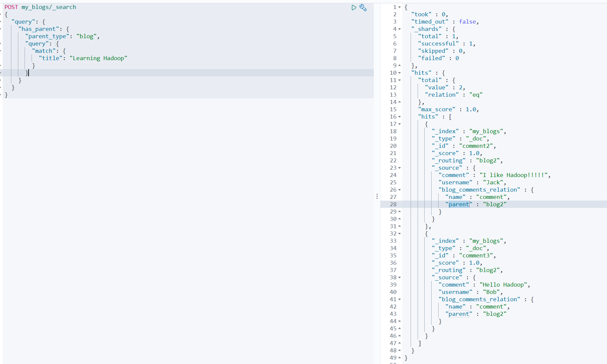Click the "parent_type" key
607x364 pixels.
(x=48, y=36)
